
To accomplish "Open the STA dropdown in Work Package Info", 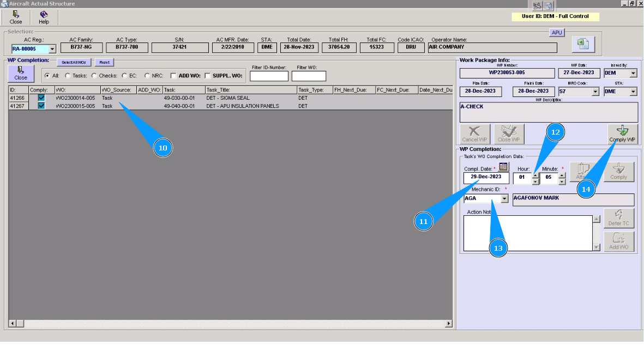I will (x=633, y=92).
